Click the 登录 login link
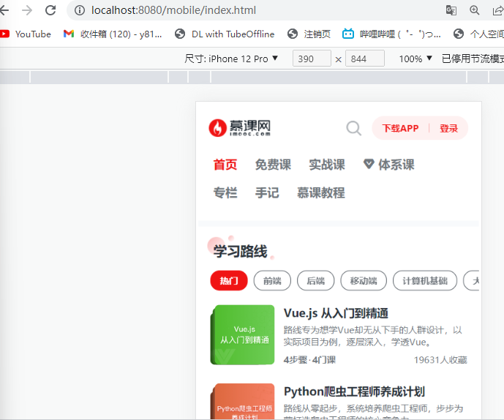This screenshot has width=504, height=420. click(448, 128)
